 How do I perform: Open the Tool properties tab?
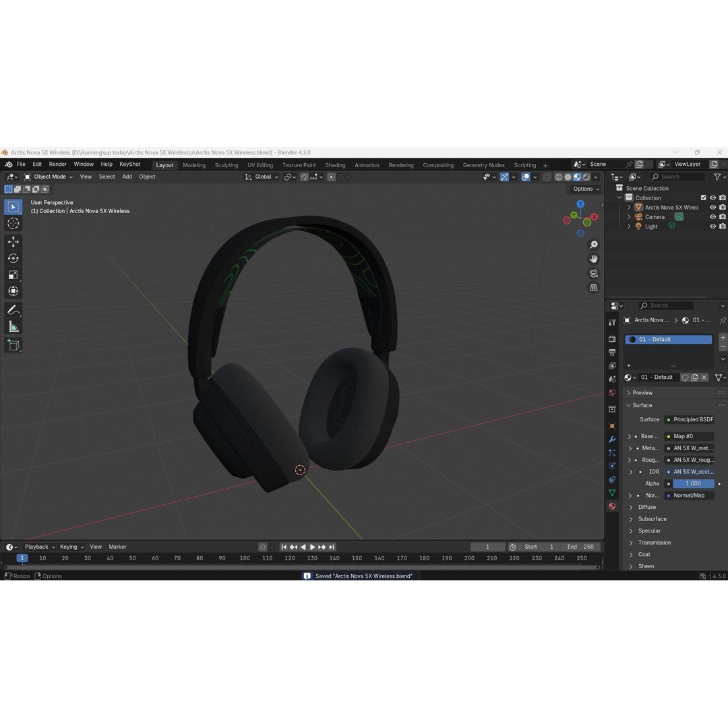(x=612, y=322)
